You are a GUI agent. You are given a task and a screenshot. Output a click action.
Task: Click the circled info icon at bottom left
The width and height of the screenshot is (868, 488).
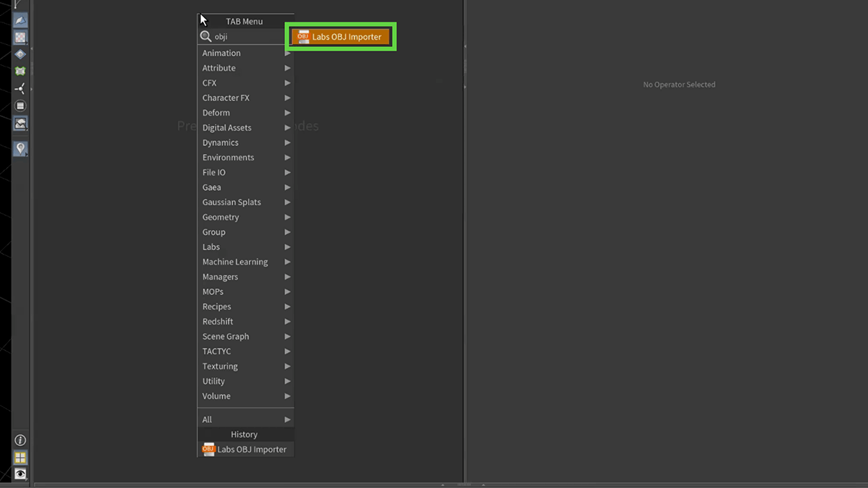[x=20, y=440]
